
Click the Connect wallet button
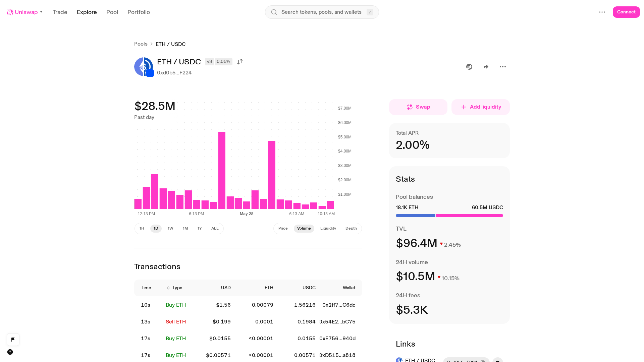pyautogui.click(x=626, y=12)
